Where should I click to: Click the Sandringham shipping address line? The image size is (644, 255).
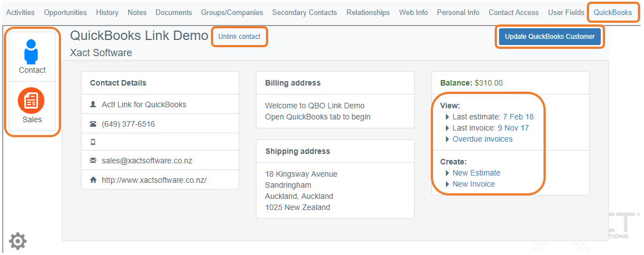(288, 185)
